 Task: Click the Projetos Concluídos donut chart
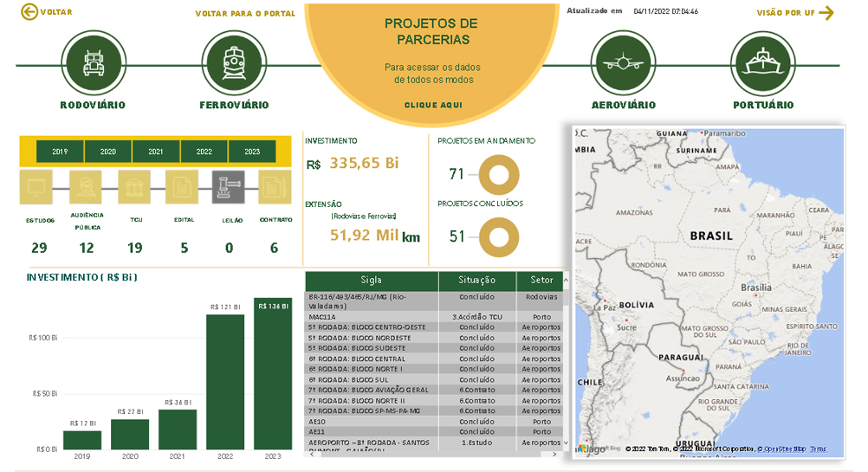pyautogui.click(x=499, y=237)
